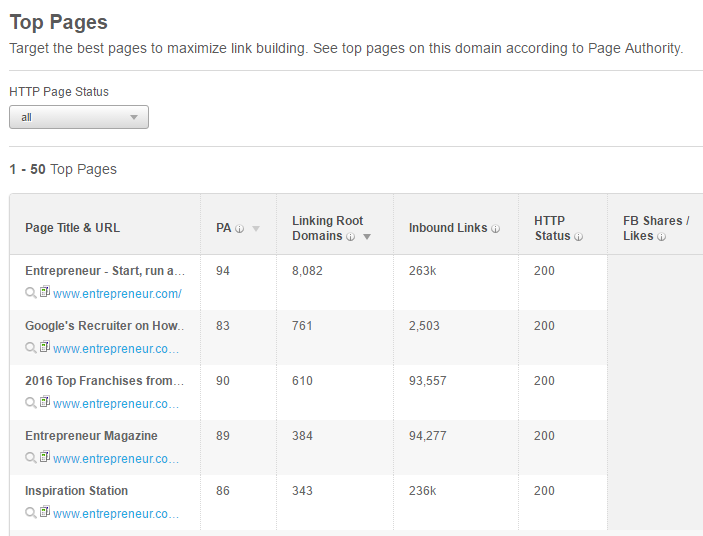The image size is (703, 536).
Task: Click the '1 - 50 Top Pages' count
Action: point(63,169)
